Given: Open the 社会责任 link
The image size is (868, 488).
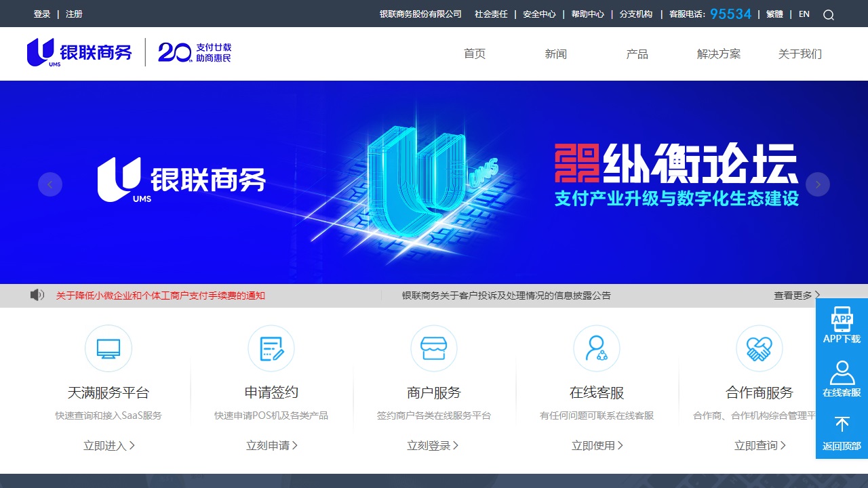Looking at the screenshot, I should click(x=491, y=14).
